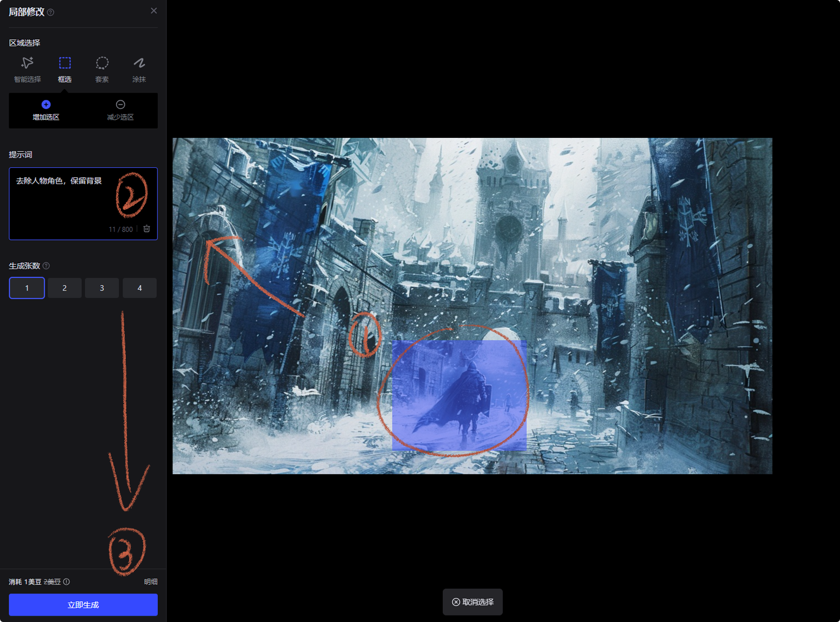Select the 框选 rectangle selection tool
This screenshot has height=622, width=840.
point(65,69)
